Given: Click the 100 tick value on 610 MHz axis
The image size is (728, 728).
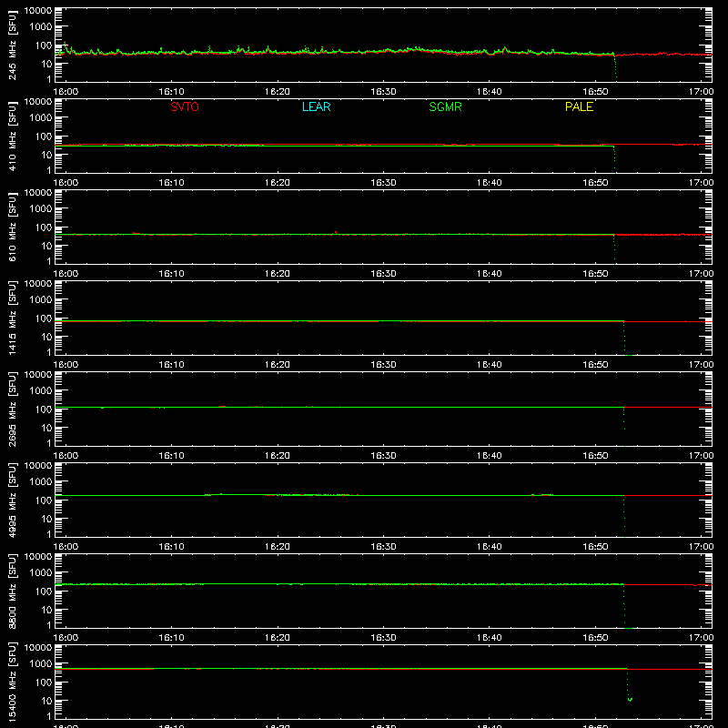Looking at the screenshot, I should click(x=44, y=227).
